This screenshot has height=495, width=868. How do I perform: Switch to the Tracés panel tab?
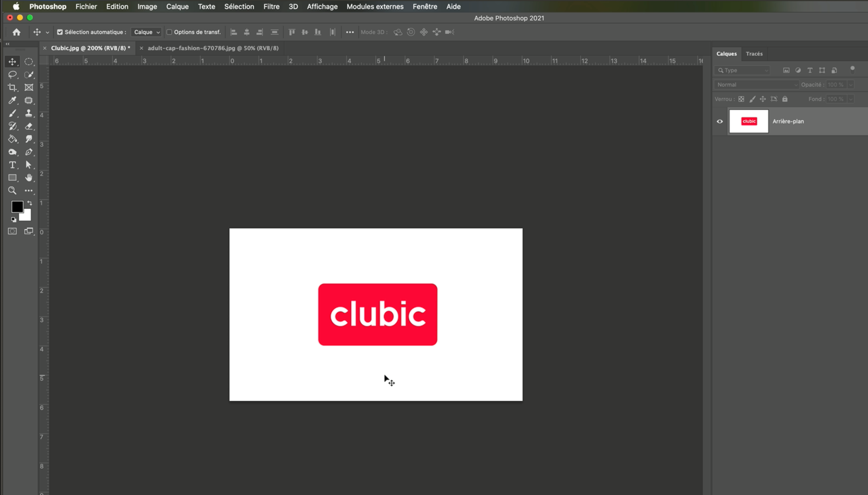point(754,54)
